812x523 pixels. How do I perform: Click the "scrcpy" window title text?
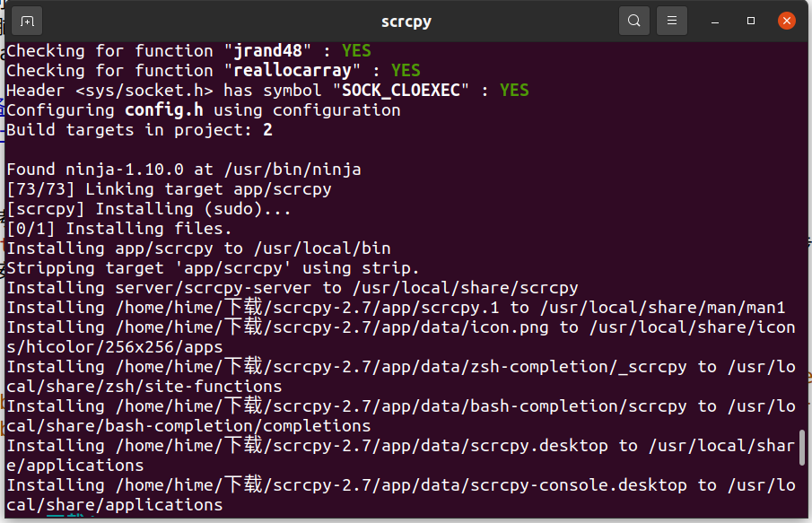406,21
